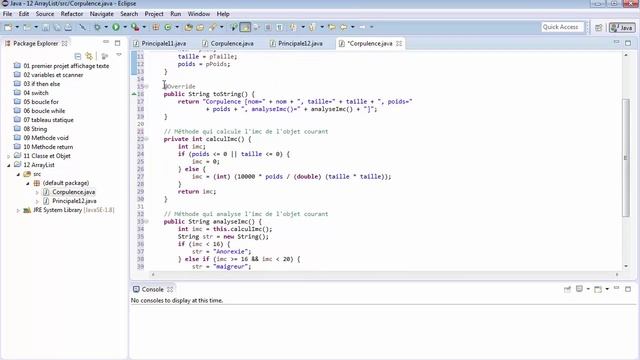
Task: Toggle Show Whitespace Characters button
Action: 280,27
